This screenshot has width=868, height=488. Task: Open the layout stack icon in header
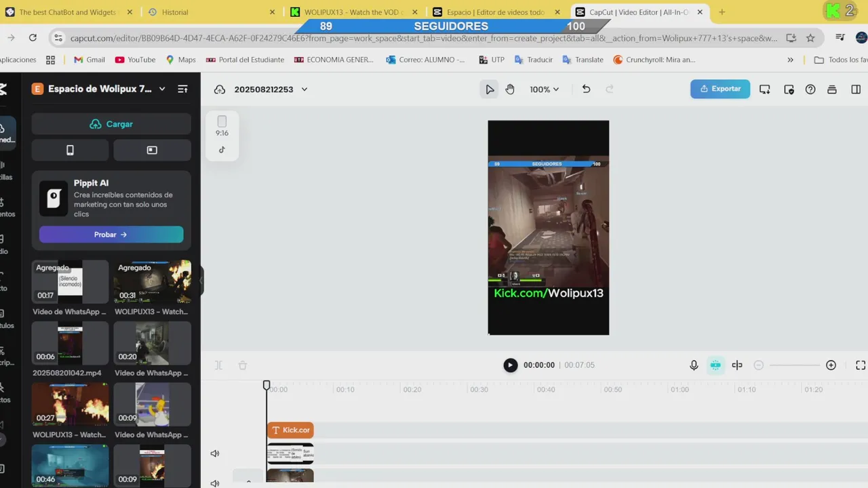point(832,89)
